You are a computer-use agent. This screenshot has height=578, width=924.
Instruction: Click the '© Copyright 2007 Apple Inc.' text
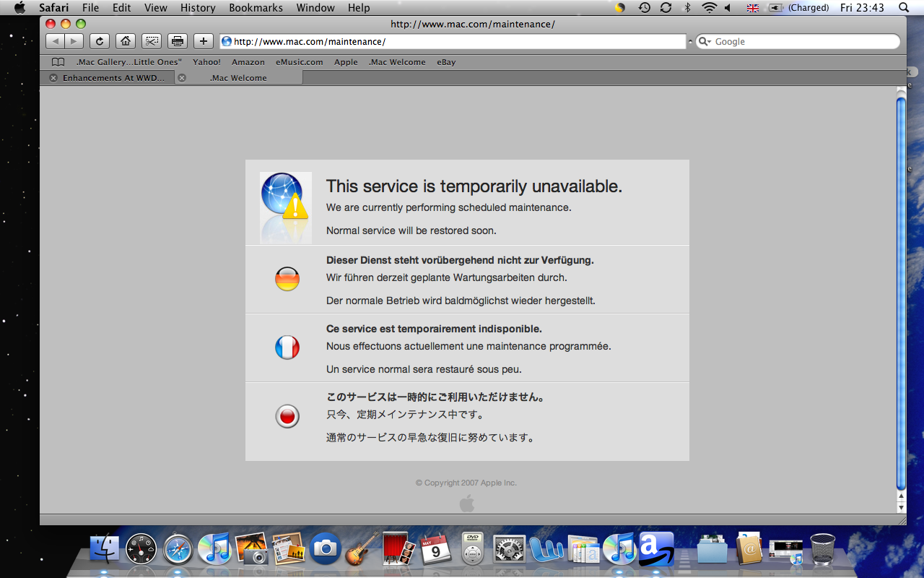(466, 483)
